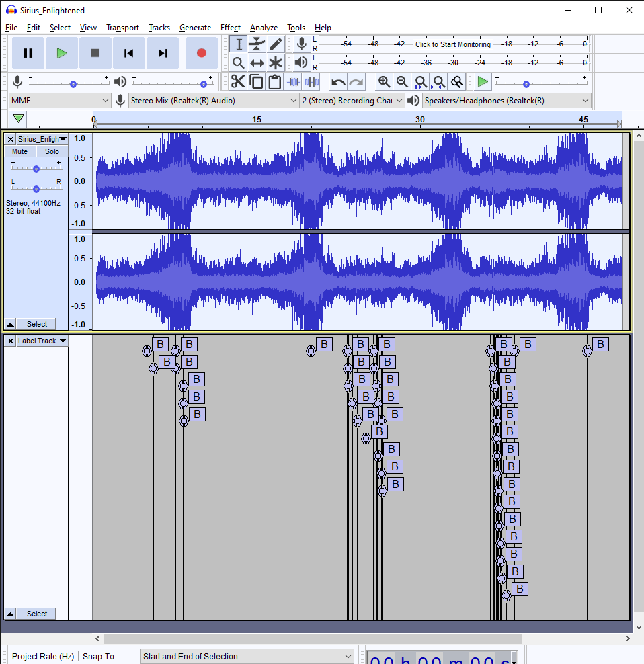
Task: Redo the last undone action
Action: tap(356, 81)
